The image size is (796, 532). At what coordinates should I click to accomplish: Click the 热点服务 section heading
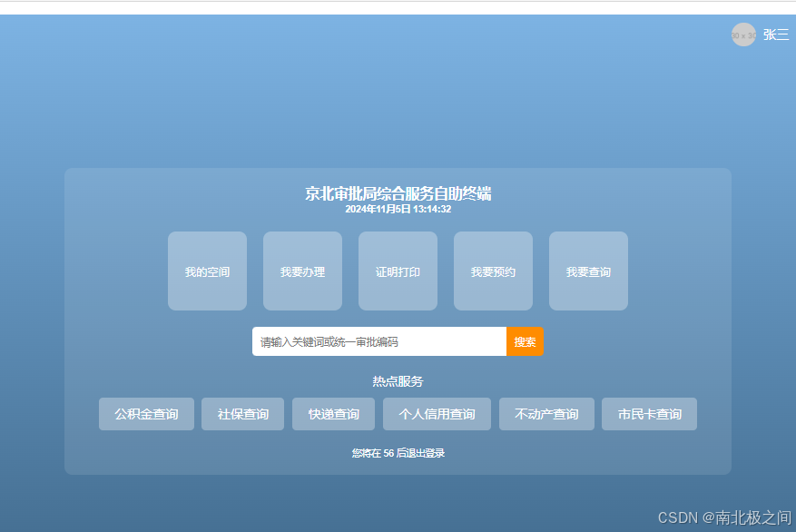click(398, 381)
